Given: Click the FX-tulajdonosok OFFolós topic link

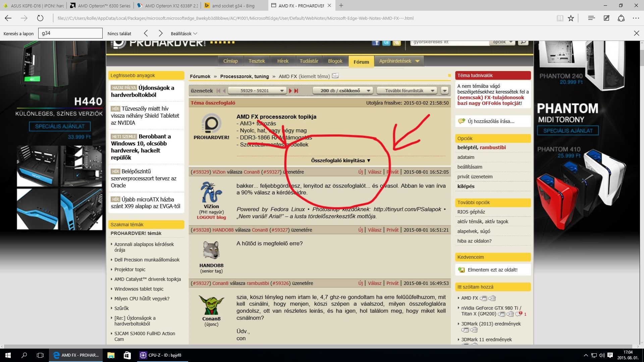Looking at the screenshot, I should click(491, 100).
